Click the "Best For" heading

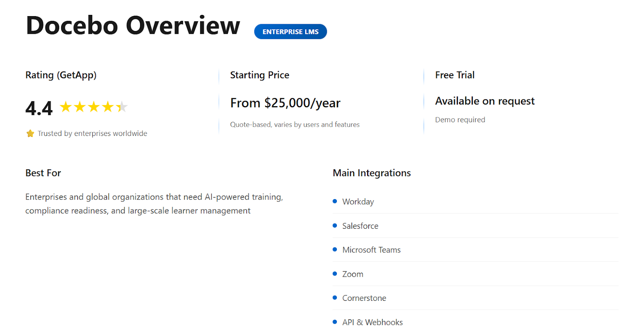pyautogui.click(x=43, y=173)
